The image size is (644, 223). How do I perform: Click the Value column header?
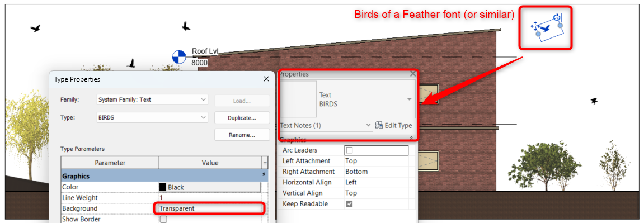[210, 163]
